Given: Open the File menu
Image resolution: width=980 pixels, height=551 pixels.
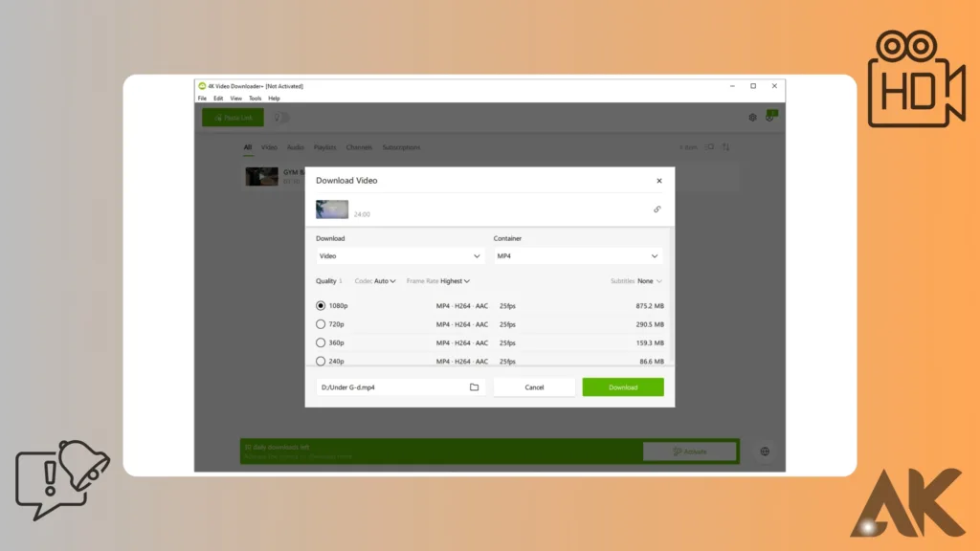Looking at the screenshot, I should tap(203, 99).
